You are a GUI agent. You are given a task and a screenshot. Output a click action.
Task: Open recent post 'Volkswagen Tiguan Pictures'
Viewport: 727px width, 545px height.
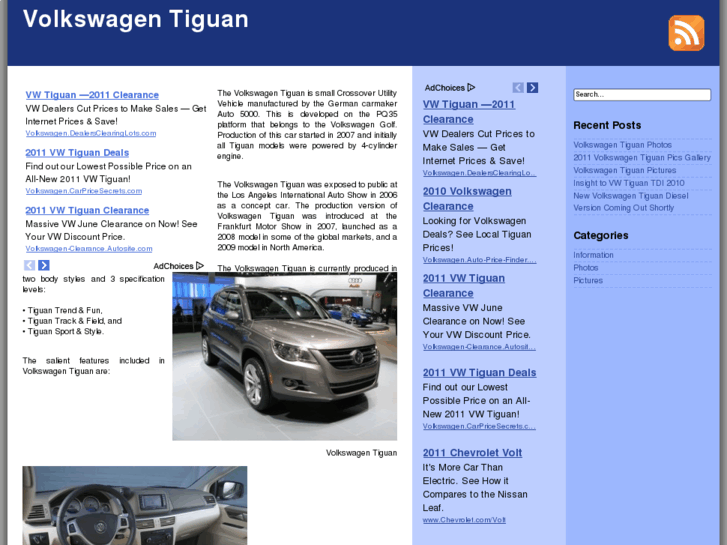tap(625, 170)
